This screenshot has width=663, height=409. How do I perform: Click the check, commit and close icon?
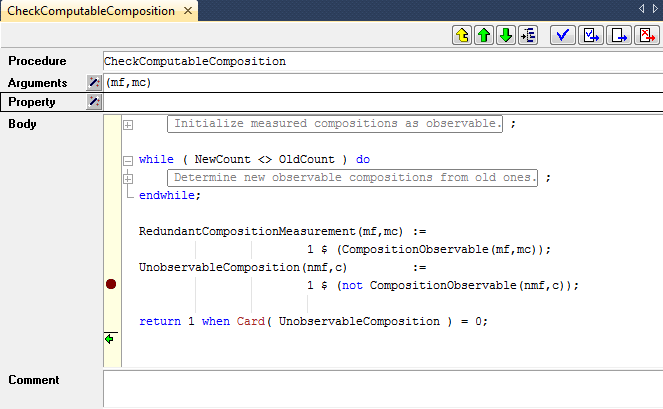(591, 35)
